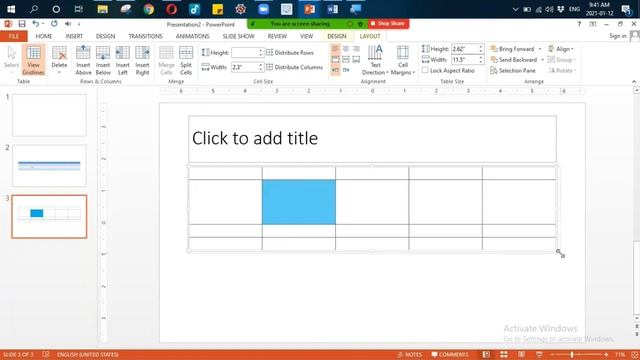This screenshot has height=360, width=640.
Task: Switch to the HOME tab
Action: click(x=44, y=36)
